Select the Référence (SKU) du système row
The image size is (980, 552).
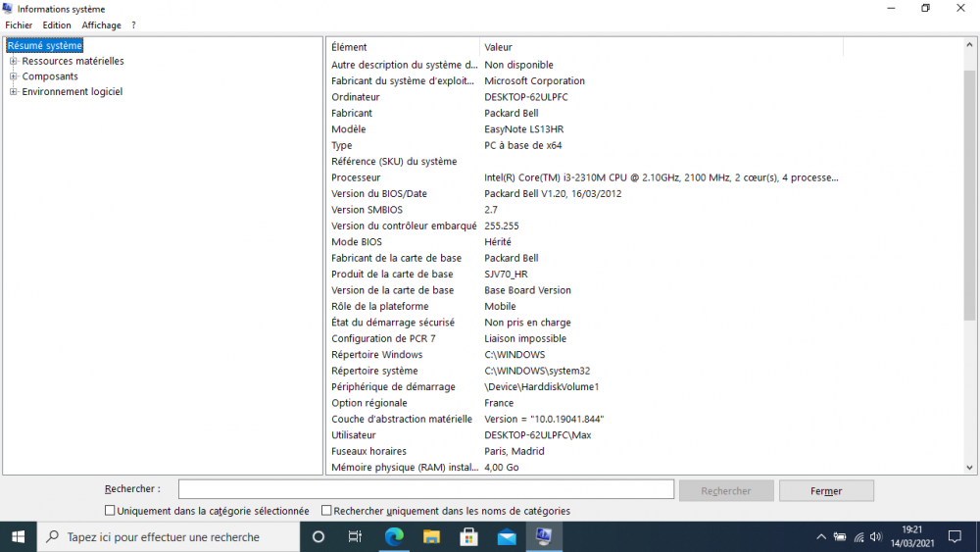coord(584,162)
